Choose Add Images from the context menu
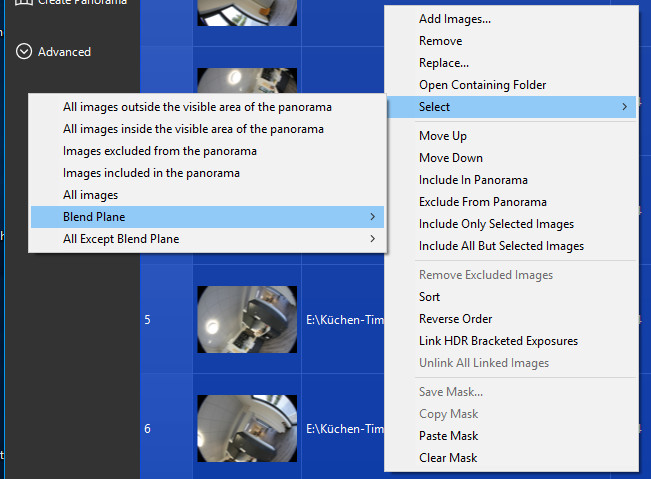Viewport: 651px width, 479px height. (x=455, y=19)
